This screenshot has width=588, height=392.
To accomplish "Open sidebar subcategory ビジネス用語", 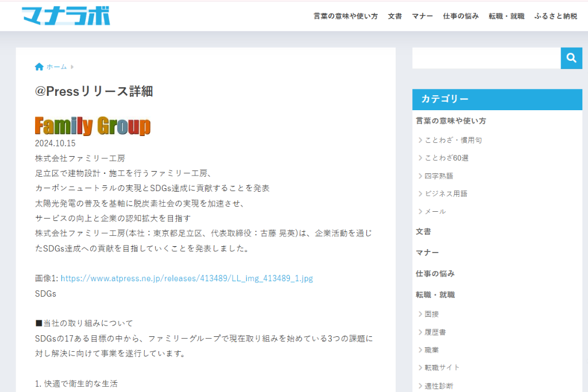I will click(446, 194).
